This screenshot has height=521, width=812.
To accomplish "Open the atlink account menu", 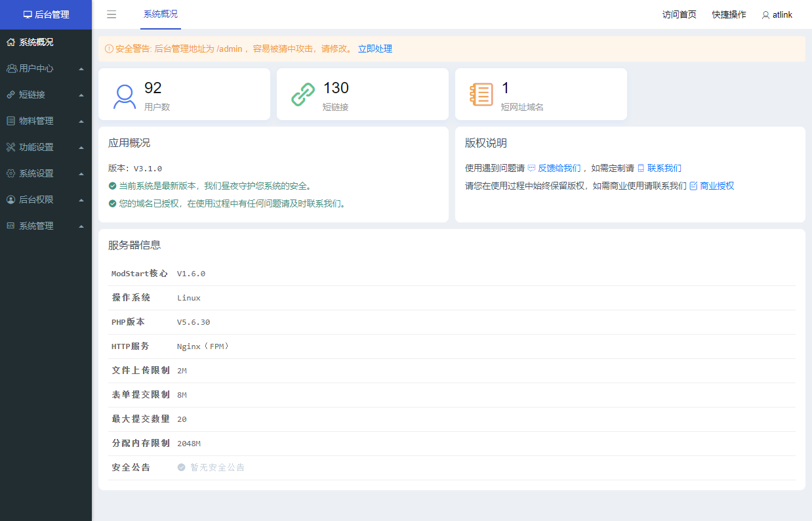I will (x=777, y=14).
